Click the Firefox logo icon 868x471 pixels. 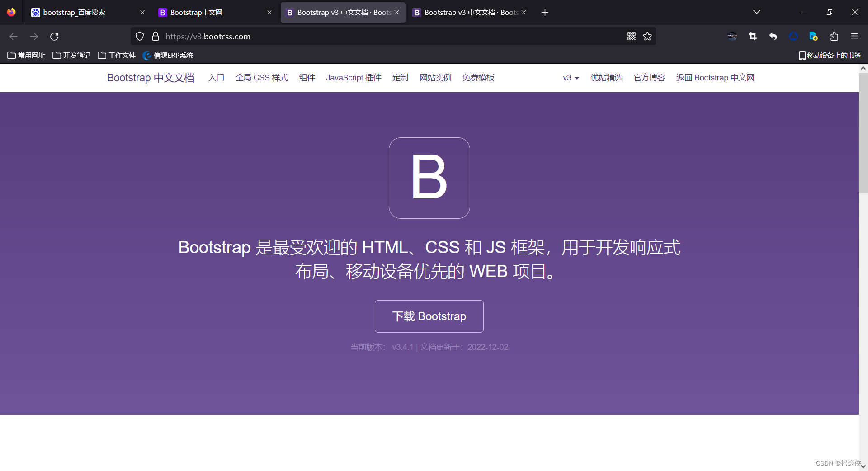point(11,12)
